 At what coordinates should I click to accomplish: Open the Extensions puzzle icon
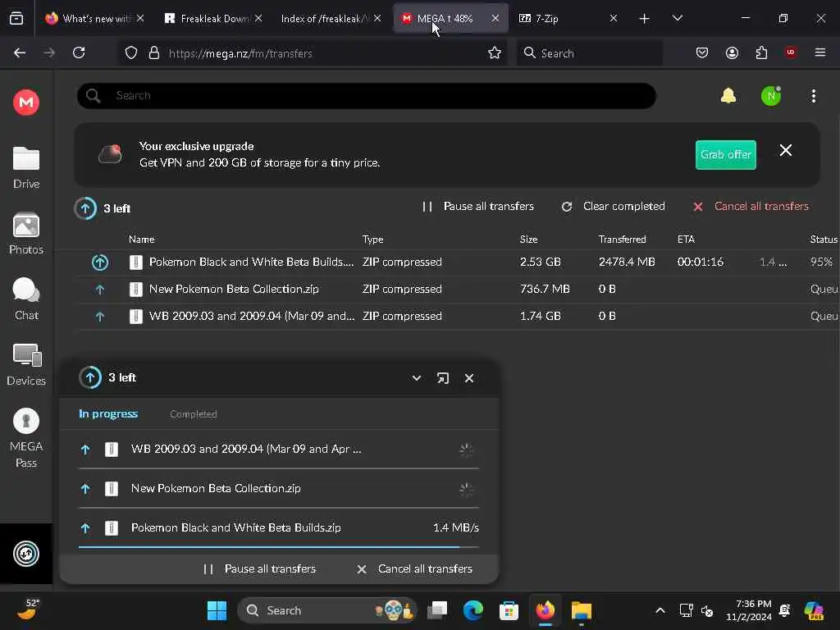[761, 52]
